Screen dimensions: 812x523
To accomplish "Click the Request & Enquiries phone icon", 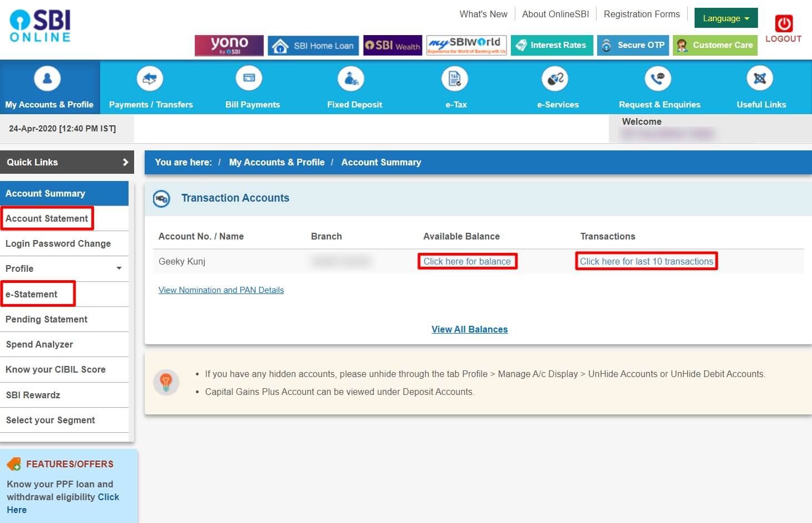I will click(658, 79).
